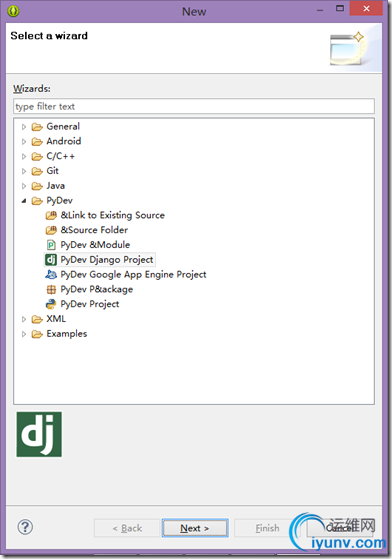Expand the Git category arrow

[x=24, y=171]
